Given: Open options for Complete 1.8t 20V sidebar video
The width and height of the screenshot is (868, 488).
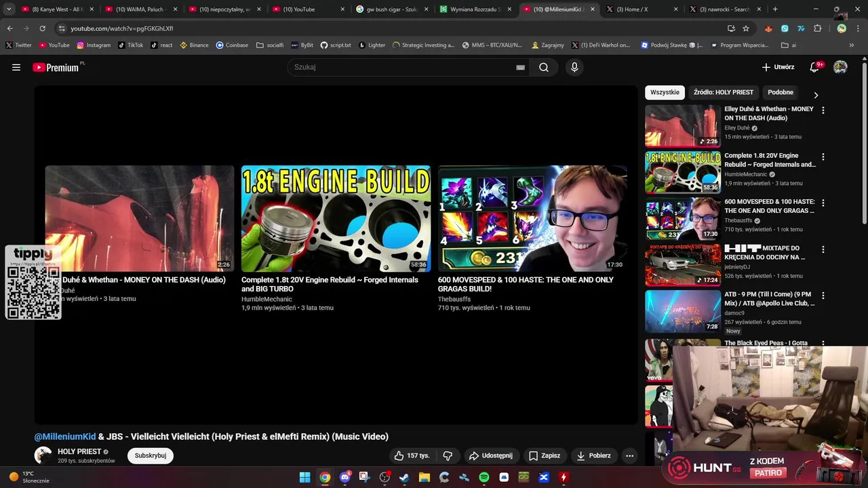Looking at the screenshot, I should click(x=823, y=157).
